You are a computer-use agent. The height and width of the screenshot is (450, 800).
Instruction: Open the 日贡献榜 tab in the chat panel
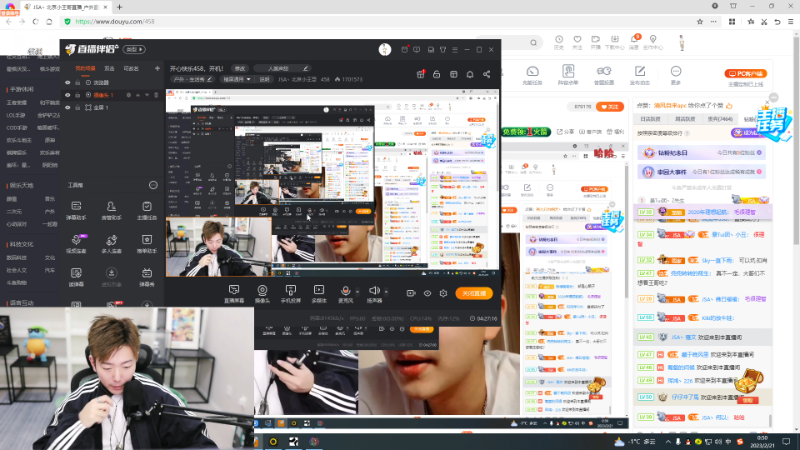[650, 119]
